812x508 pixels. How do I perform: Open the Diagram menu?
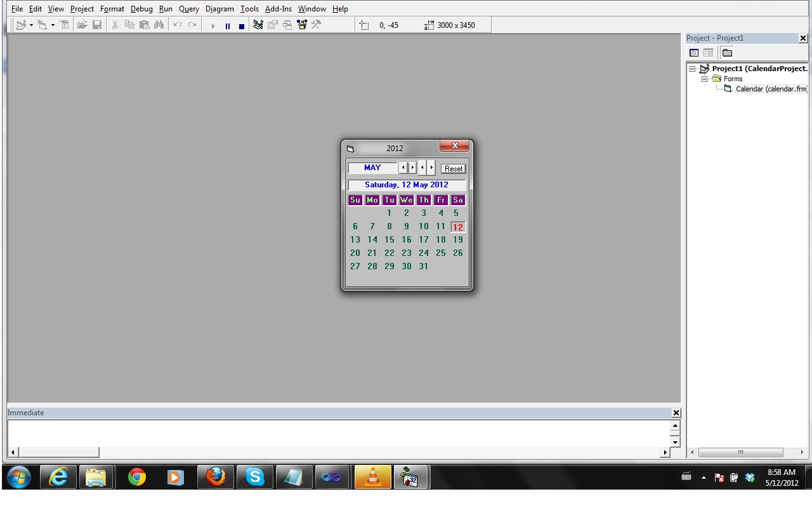219,8
